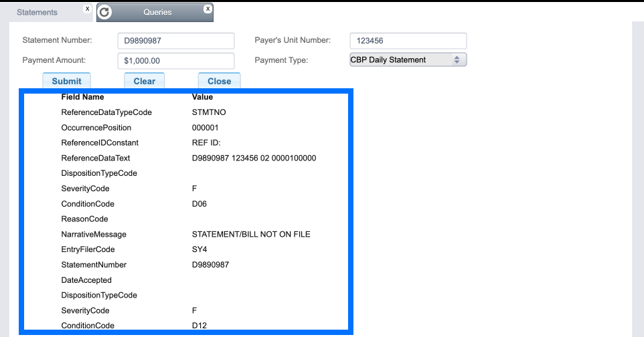Select the STATEMENT/BILL NOT ON FILE message
644x337 pixels.
click(251, 235)
